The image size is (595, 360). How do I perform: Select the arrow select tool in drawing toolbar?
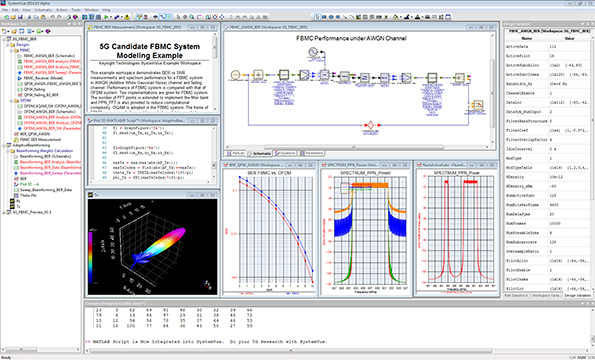coord(318,17)
